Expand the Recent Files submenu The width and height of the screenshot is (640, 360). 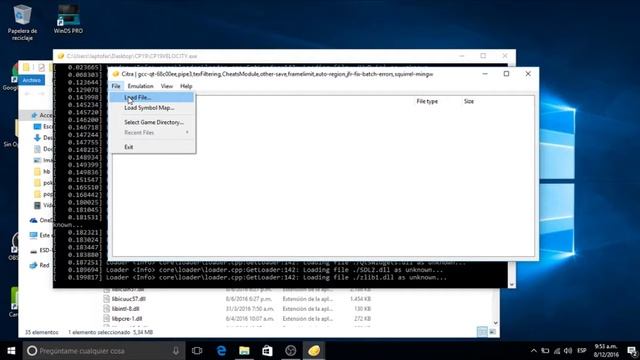click(x=151, y=133)
